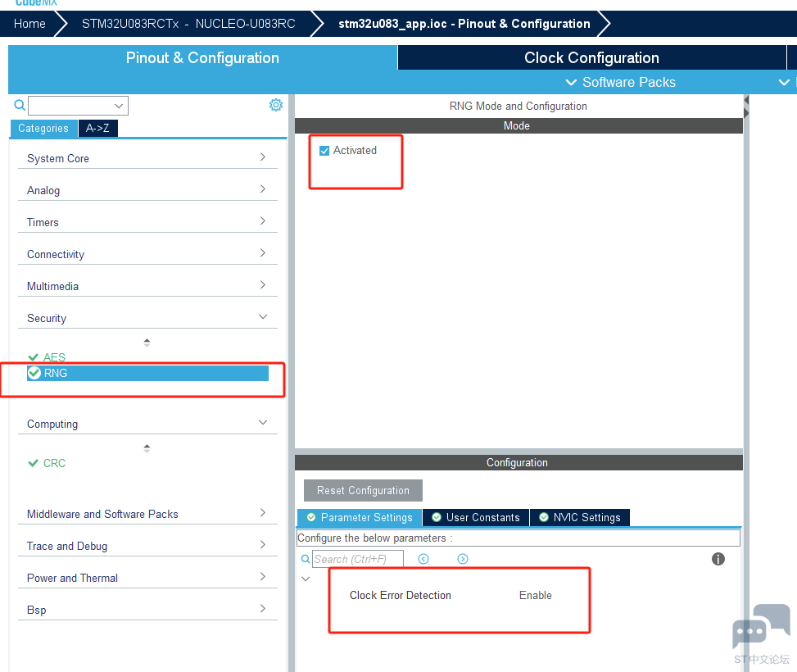Image resolution: width=797 pixels, height=672 pixels.
Task: Switch to the Categories tab
Action: [x=43, y=128]
